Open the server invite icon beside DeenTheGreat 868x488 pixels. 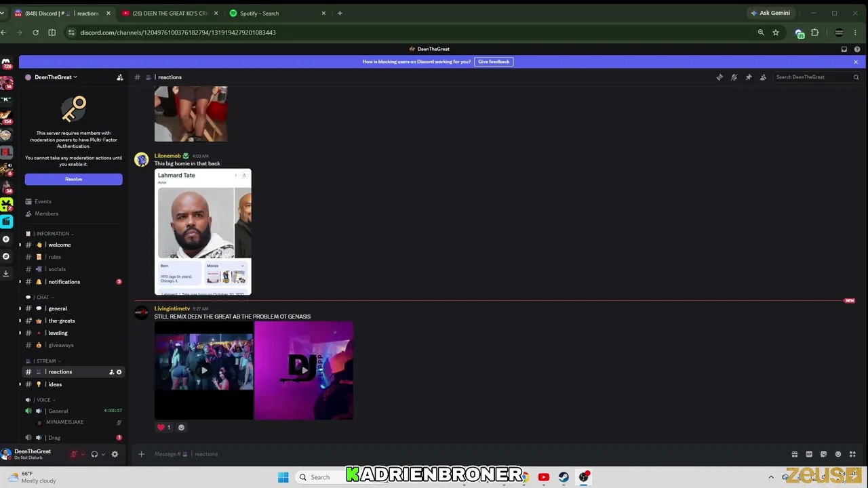[x=120, y=77]
